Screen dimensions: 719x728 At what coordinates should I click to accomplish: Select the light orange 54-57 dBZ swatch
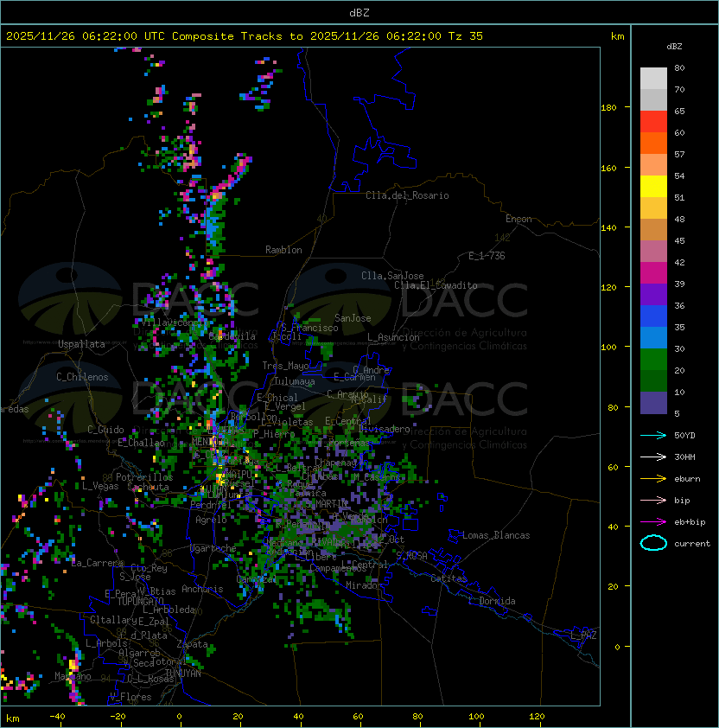pyautogui.click(x=653, y=165)
